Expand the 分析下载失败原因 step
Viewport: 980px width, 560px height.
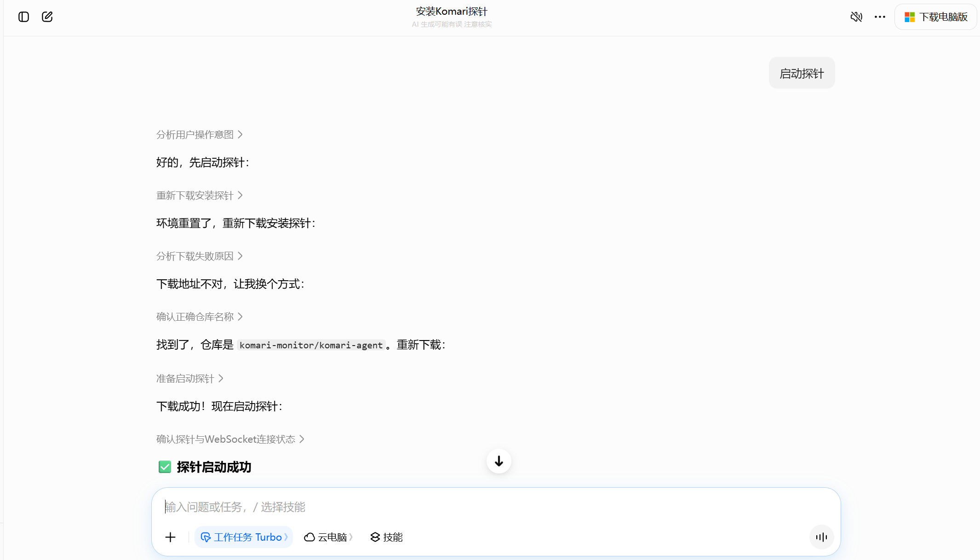(200, 256)
